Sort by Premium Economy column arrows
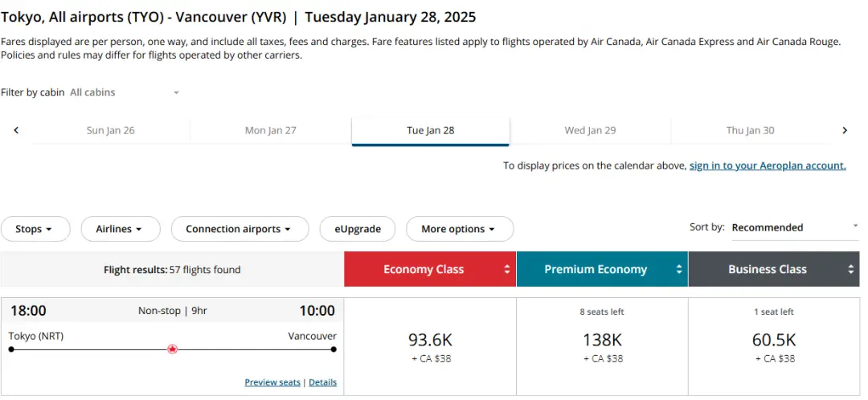This screenshot has height=400, width=868. (x=679, y=270)
